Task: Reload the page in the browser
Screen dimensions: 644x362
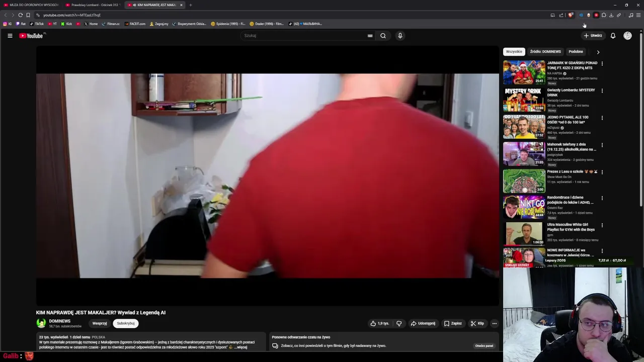Action: tap(20, 15)
